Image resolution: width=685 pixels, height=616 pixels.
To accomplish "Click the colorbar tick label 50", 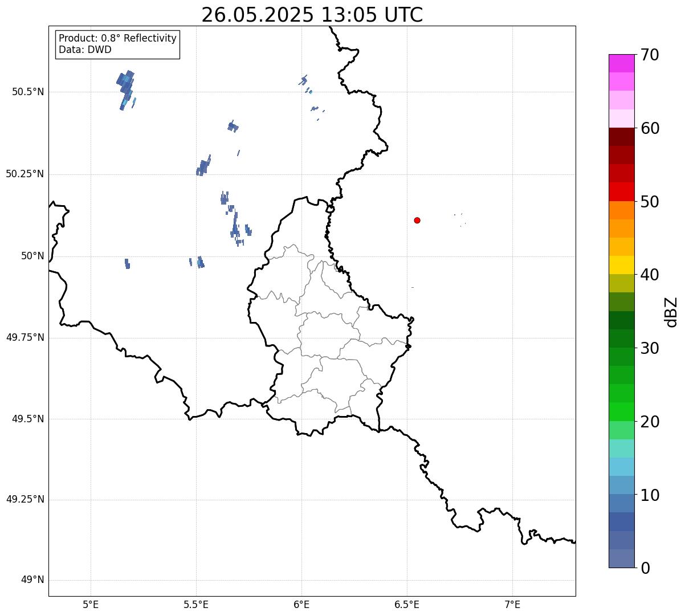I will click(x=650, y=202).
